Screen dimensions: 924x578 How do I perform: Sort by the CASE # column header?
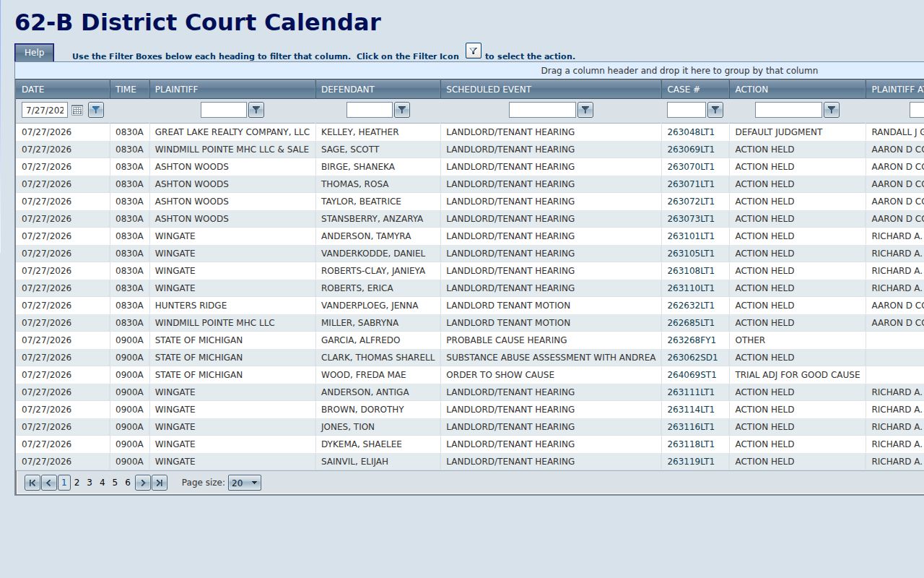tap(684, 90)
